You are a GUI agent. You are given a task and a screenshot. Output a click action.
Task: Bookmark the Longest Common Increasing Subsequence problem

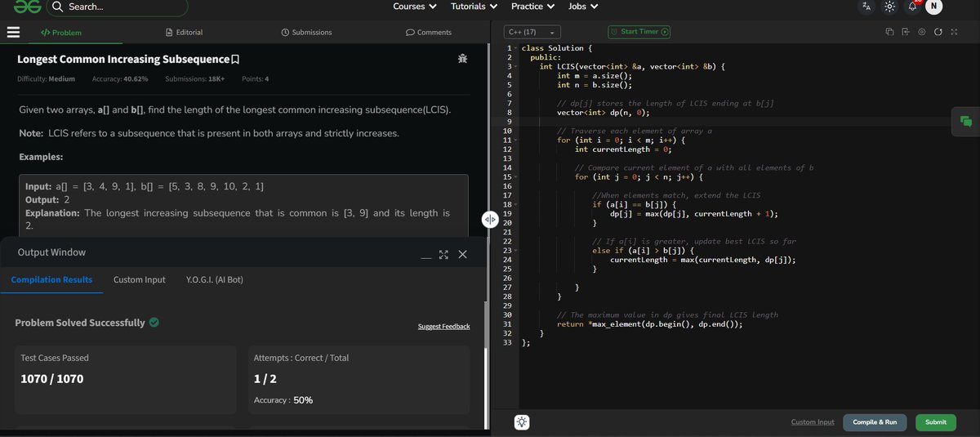coord(236,60)
